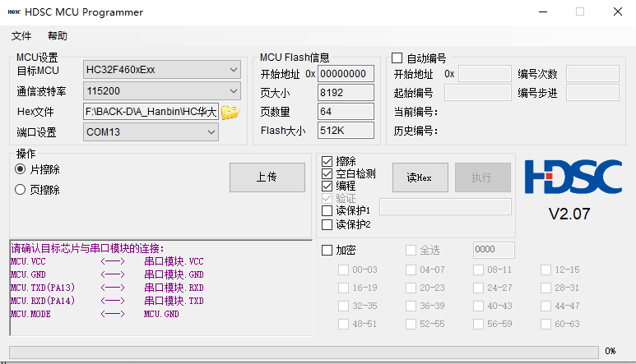Click the HDSC logo image
Viewport: 636px width, 364px height.
coord(573,177)
